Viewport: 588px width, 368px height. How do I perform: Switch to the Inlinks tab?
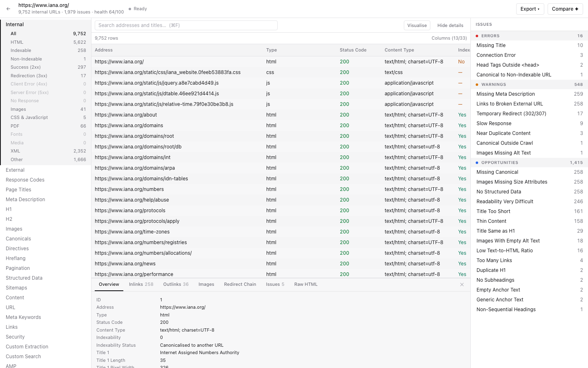(x=141, y=285)
